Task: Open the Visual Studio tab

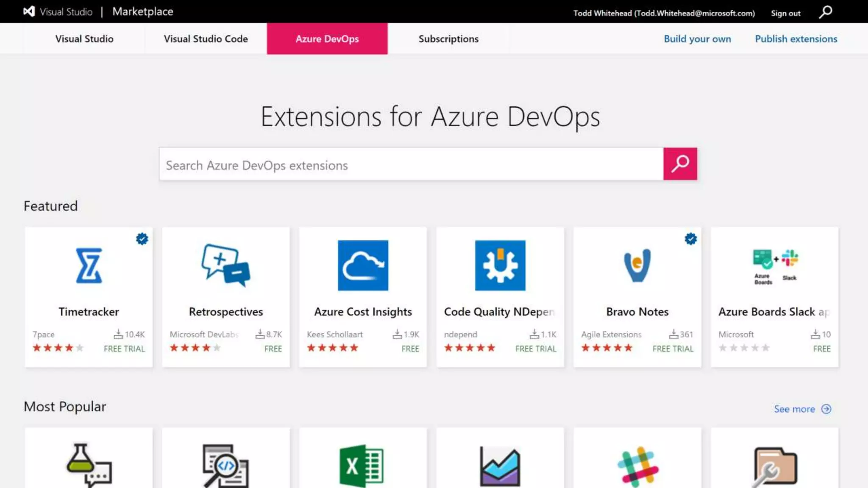Action: (84, 39)
